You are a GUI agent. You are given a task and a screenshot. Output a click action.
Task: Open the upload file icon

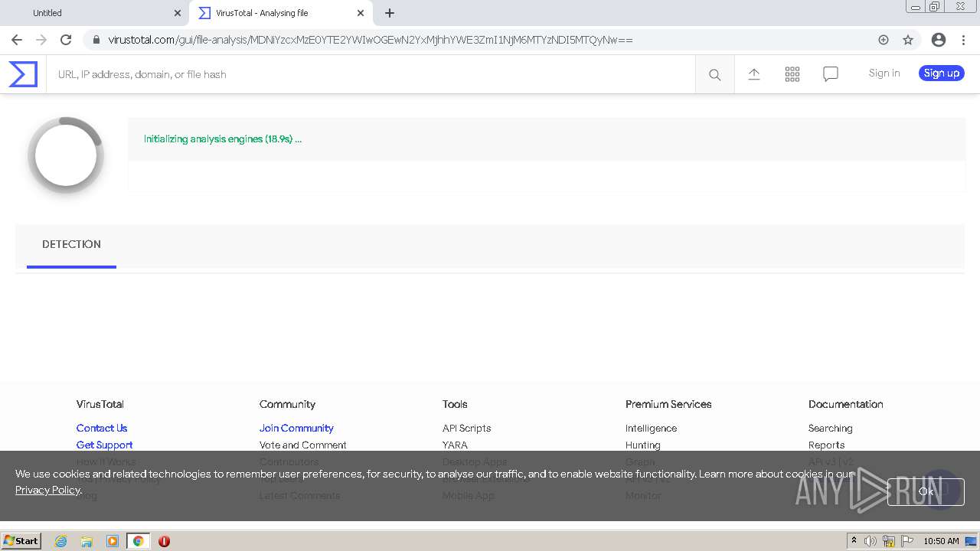(754, 74)
